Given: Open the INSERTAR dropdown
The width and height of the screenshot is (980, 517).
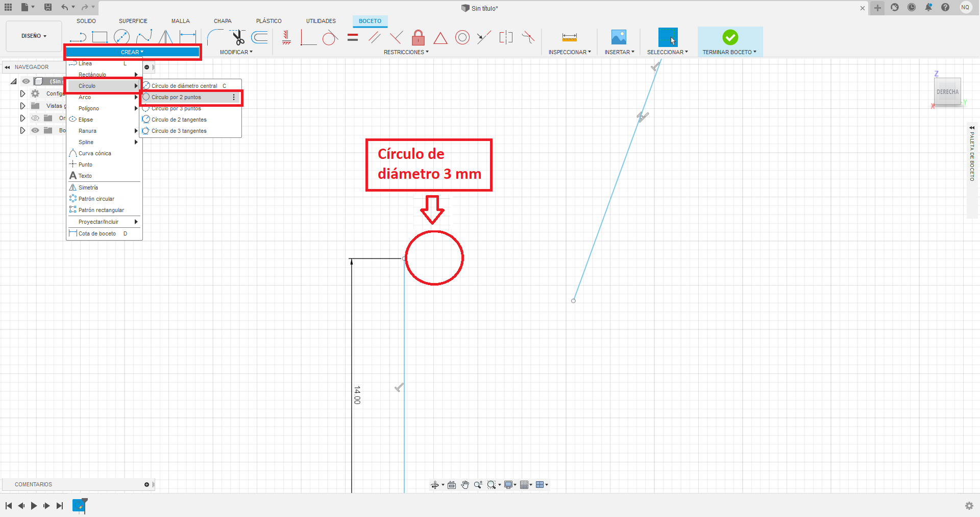Looking at the screenshot, I should click(x=620, y=52).
